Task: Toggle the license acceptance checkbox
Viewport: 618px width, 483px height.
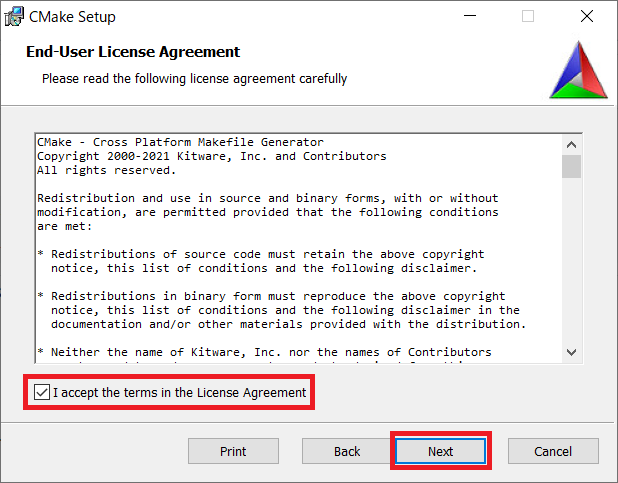Action: 42,392
